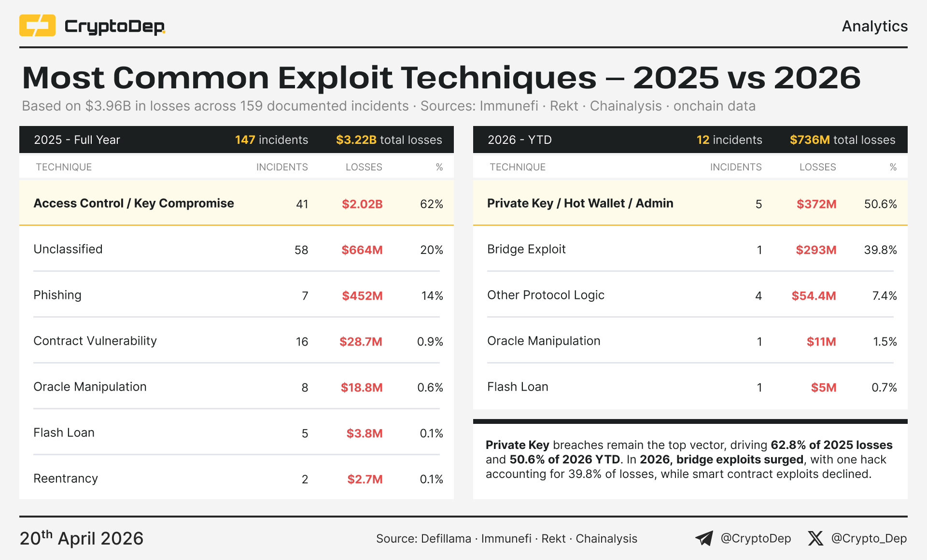Select the 2025 - Full Year header
Image resolution: width=927 pixels, height=560 pixels.
77,140
